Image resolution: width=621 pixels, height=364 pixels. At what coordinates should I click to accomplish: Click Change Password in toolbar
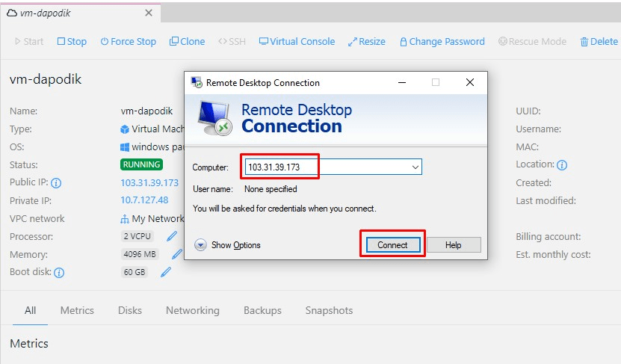[442, 42]
